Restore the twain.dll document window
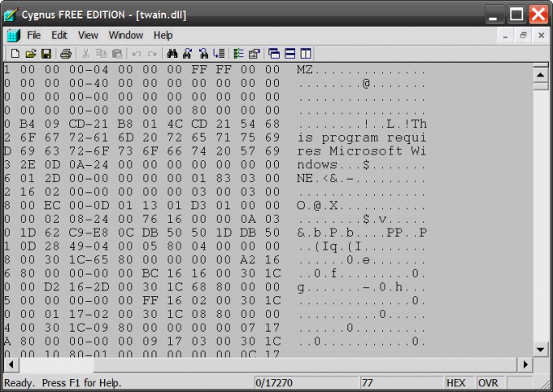This screenshot has width=553, height=392. click(523, 36)
